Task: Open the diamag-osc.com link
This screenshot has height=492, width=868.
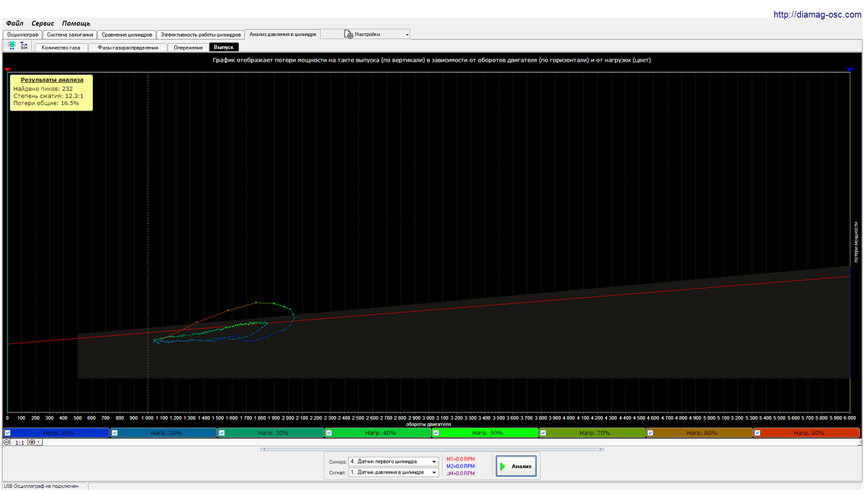Action: pyautogui.click(x=818, y=14)
